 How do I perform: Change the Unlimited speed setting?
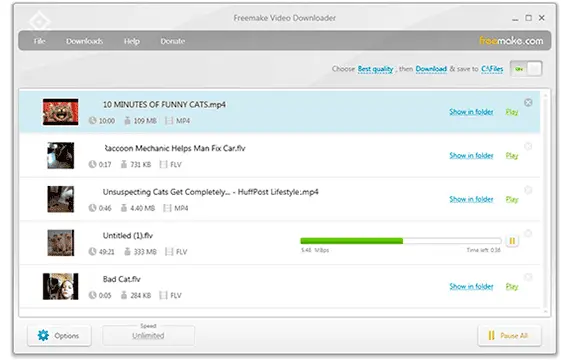148,336
